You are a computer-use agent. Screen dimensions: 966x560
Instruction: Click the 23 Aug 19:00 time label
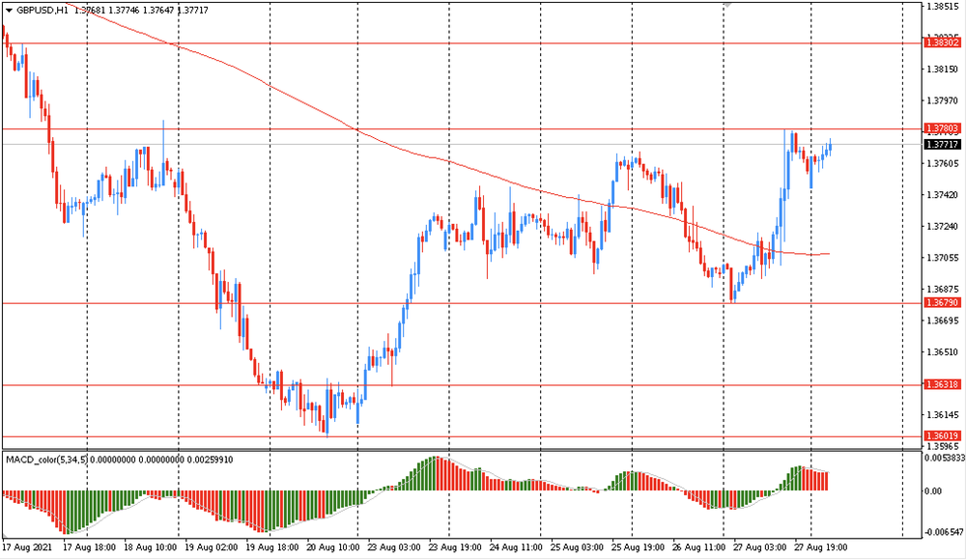coord(455,547)
